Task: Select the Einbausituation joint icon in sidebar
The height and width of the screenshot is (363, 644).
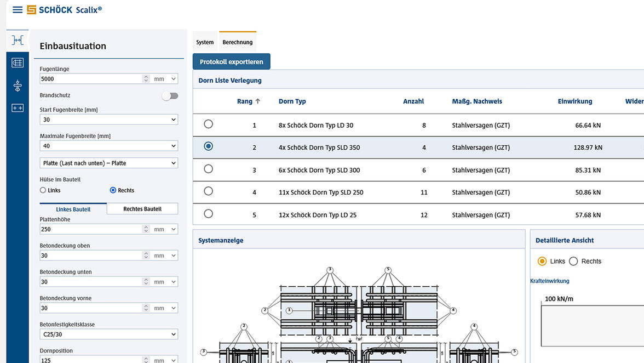Action: [18, 40]
